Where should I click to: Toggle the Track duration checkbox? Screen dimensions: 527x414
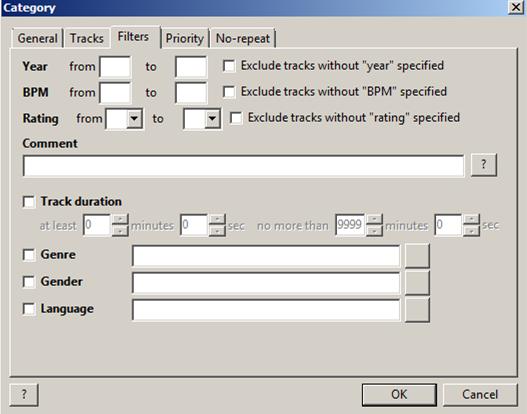point(29,202)
